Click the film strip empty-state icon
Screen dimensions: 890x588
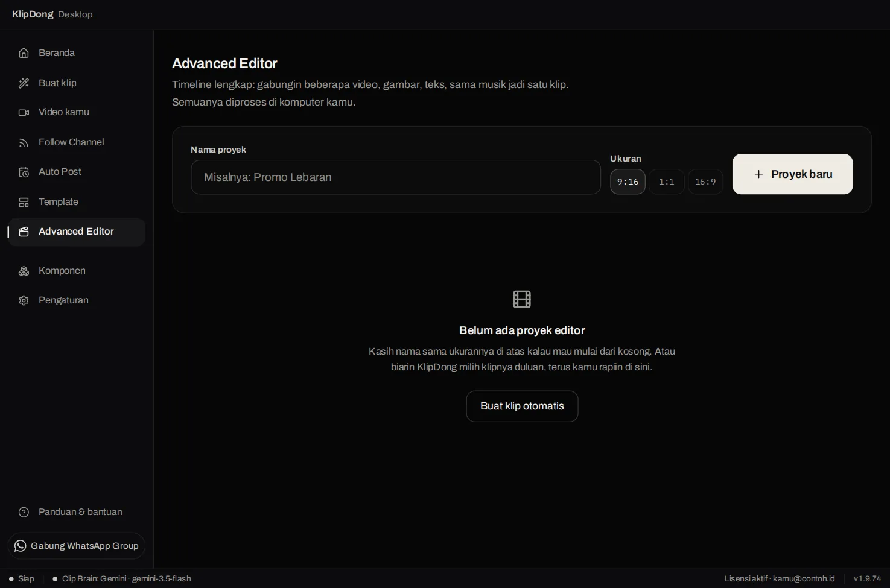[522, 299]
